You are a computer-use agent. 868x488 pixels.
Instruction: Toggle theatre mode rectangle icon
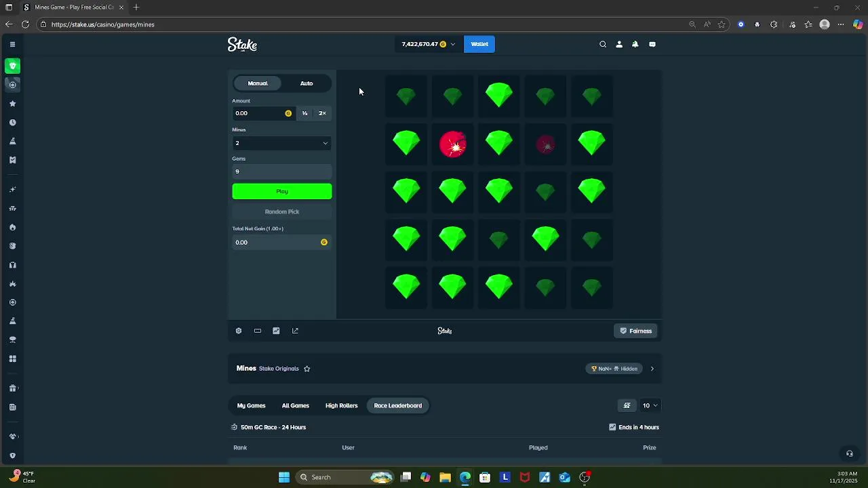click(x=258, y=331)
